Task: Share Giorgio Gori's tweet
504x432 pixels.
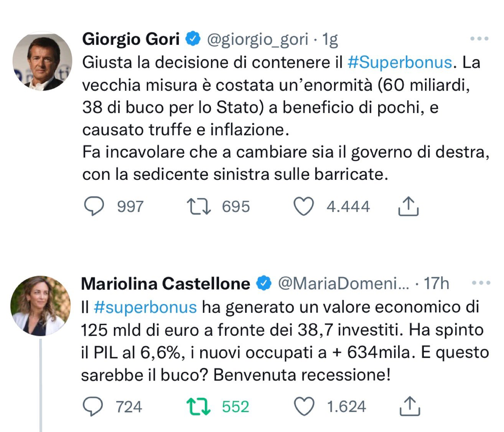Action: coord(408,206)
